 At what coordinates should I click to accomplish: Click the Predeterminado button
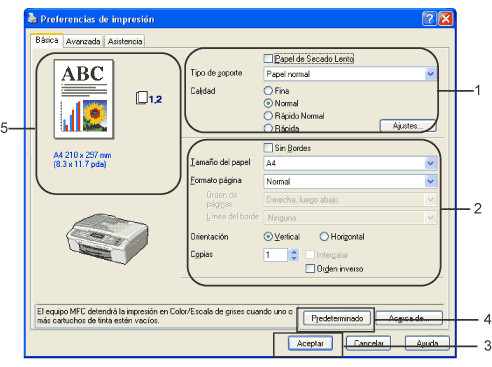(x=337, y=318)
